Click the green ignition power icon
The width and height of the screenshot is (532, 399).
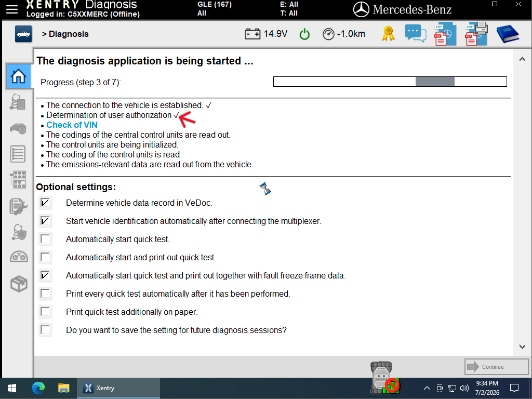click(x=304, y=34)
